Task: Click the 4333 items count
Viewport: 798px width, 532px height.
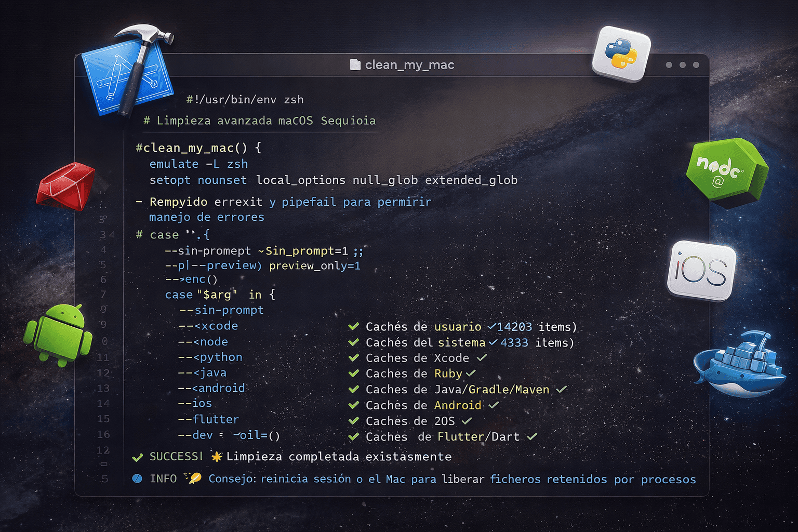Action: point(537,343)
